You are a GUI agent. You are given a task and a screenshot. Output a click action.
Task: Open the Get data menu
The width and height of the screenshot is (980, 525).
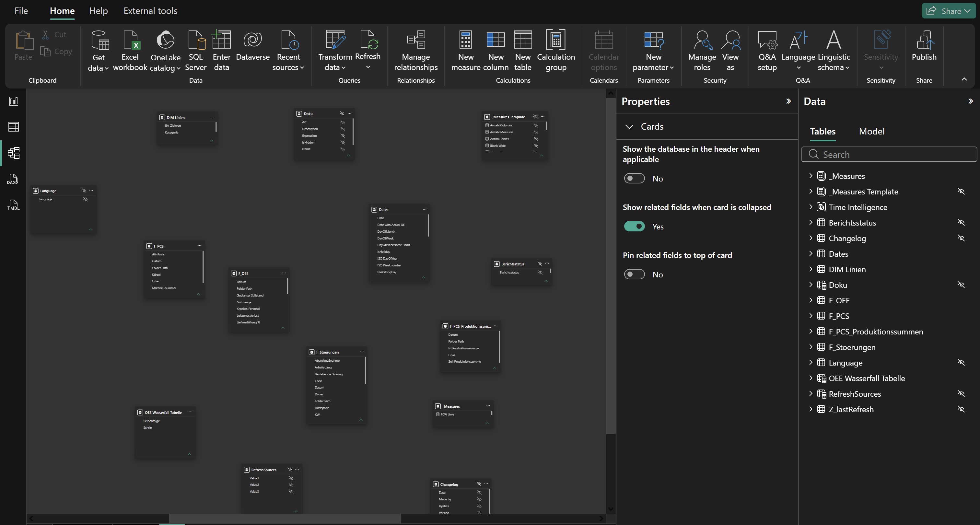(x=99, y=51)
